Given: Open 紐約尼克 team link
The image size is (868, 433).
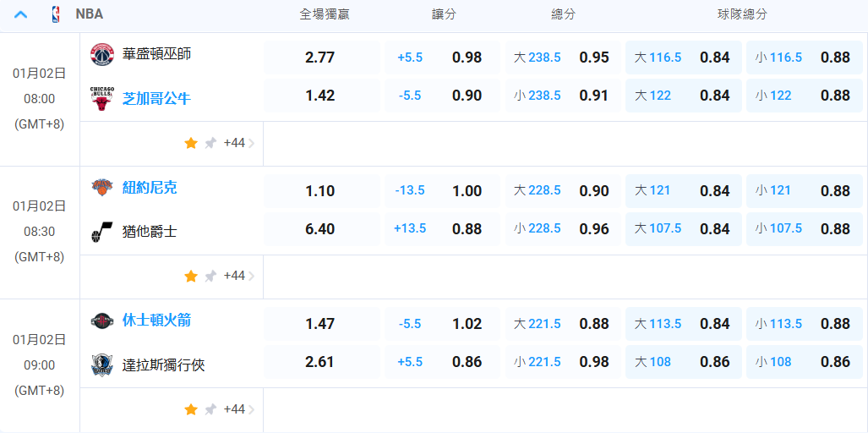Looking at the screenshot, I should pos(150,188).
